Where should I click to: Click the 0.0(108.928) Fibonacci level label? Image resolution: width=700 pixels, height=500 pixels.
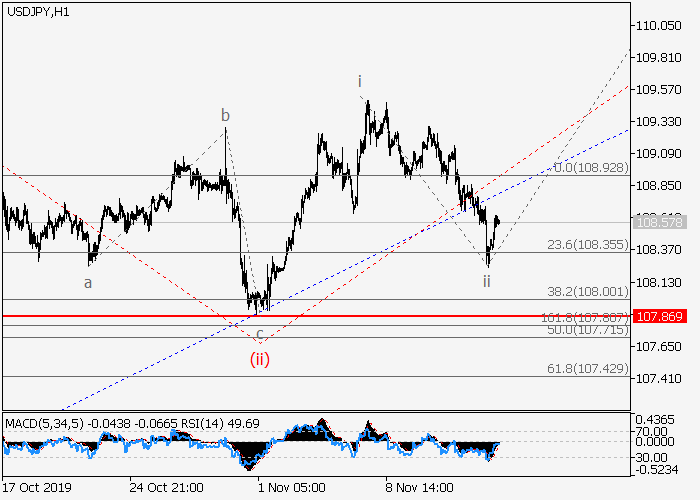point(588,167)
